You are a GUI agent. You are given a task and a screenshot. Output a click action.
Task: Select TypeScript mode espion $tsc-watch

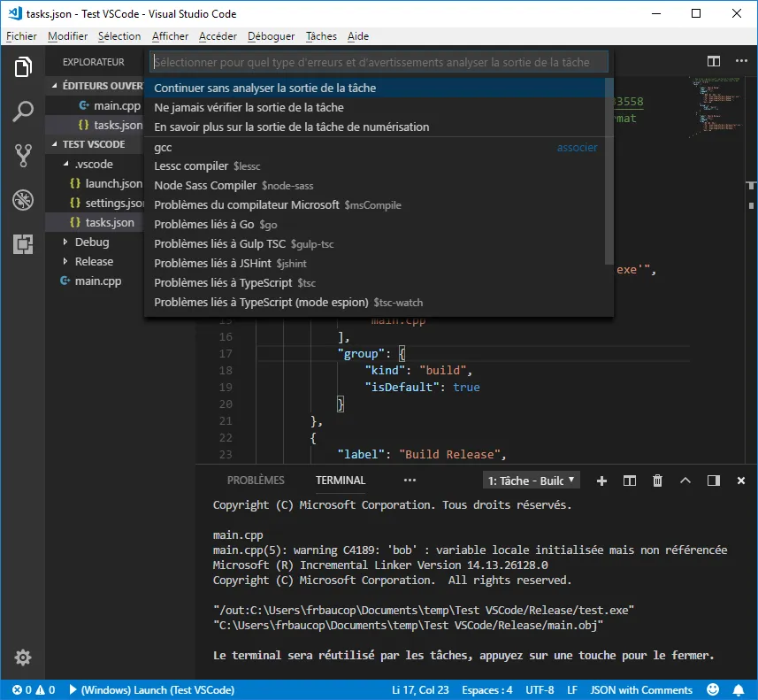pyautogui.click(x=375, y=303)
